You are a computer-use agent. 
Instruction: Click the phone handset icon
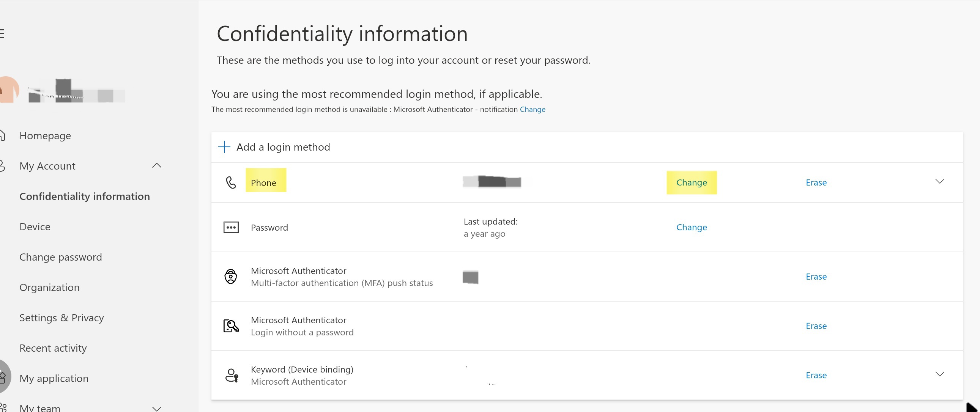tap(231, 182)
